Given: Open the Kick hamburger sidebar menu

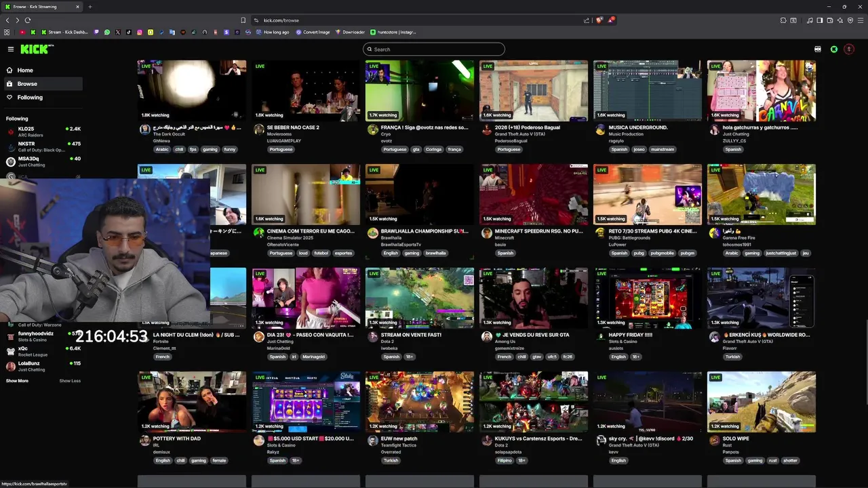Looking at the screenshot, I should coord(11,49).
